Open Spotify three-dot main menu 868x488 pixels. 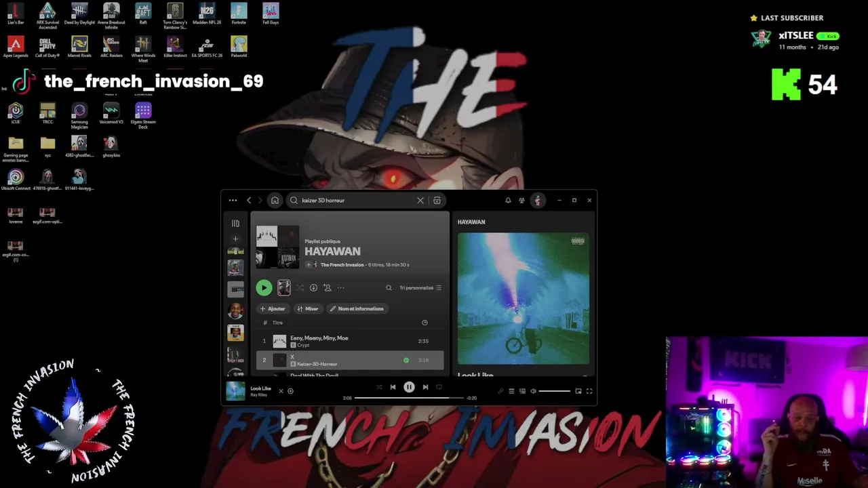pos(233,201)
